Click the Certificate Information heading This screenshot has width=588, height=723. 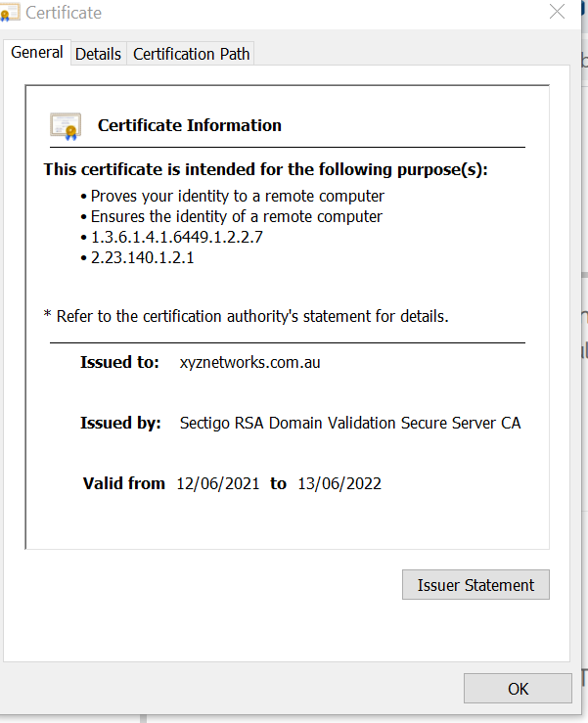(190, 125)
